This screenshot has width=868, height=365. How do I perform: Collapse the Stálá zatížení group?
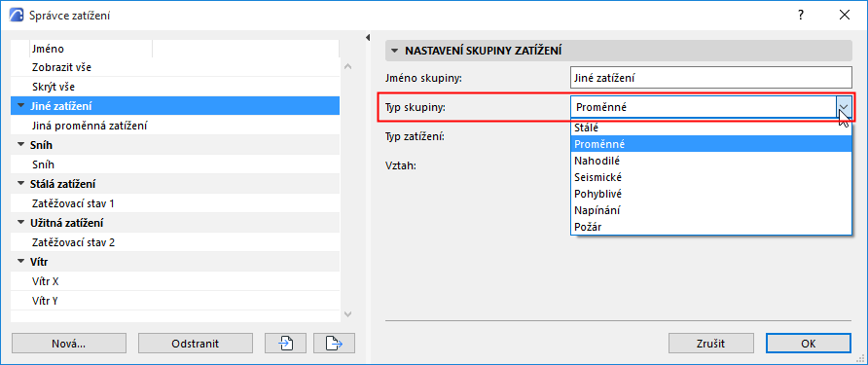(21, 183)
